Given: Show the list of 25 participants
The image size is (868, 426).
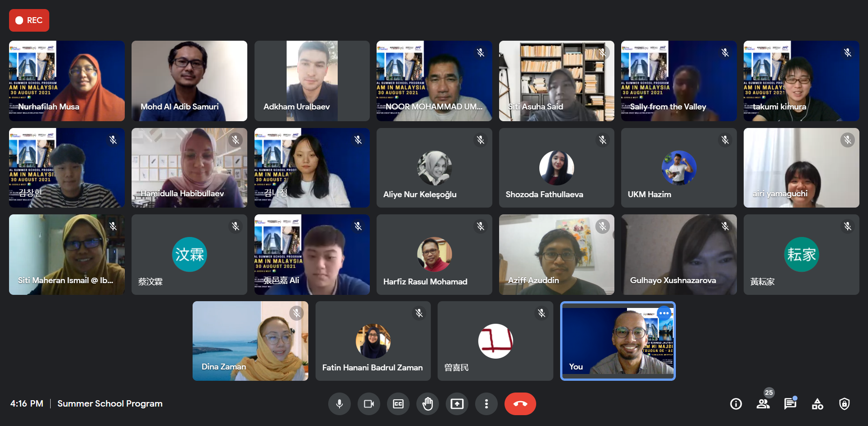Looking at the screenshot, I should point(763,404).
